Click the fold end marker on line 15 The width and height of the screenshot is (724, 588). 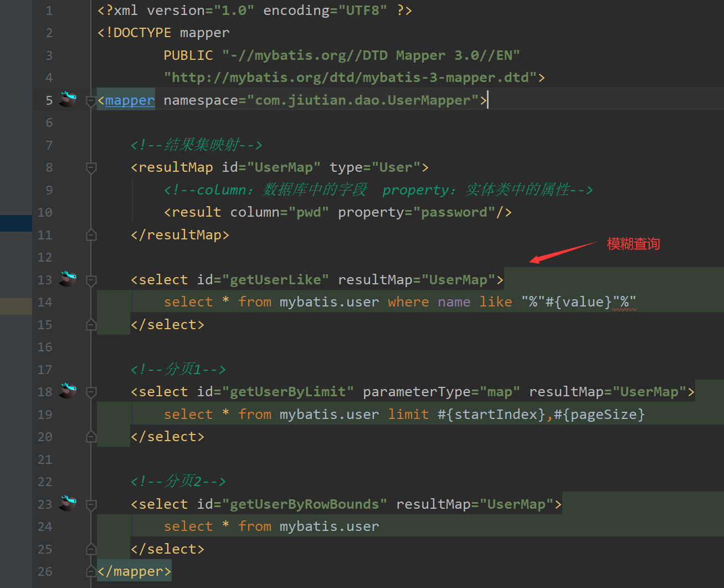91,325
